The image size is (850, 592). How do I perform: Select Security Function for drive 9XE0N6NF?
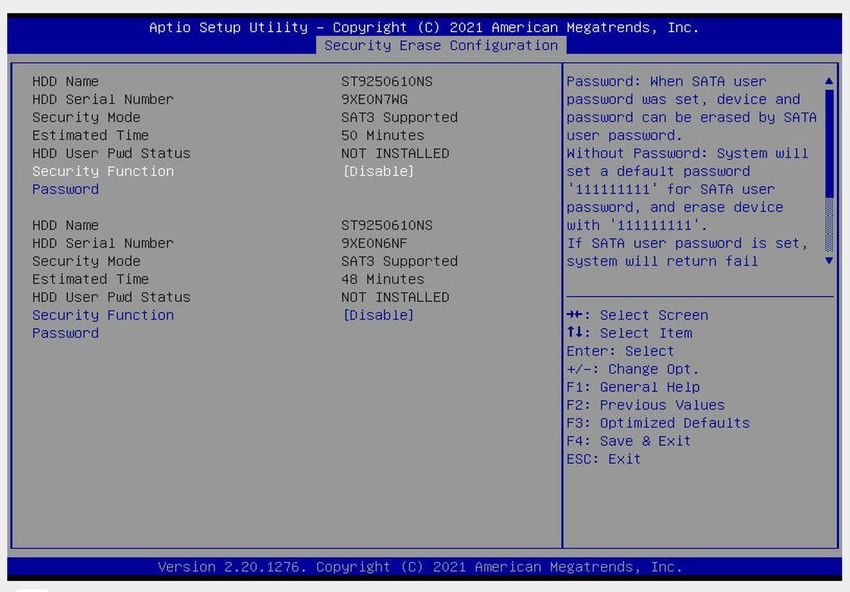pos(103,315)
